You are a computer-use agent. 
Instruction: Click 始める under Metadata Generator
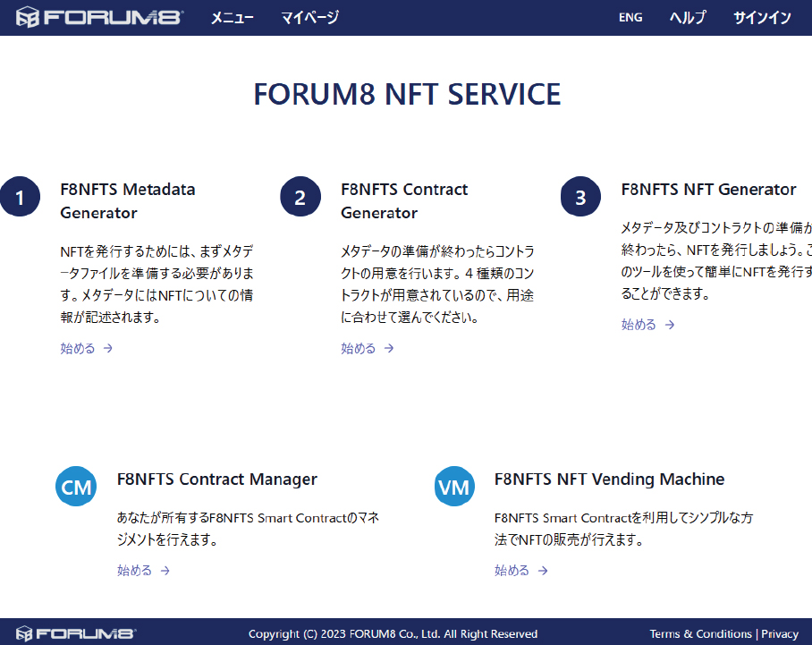tap(86, 348)
